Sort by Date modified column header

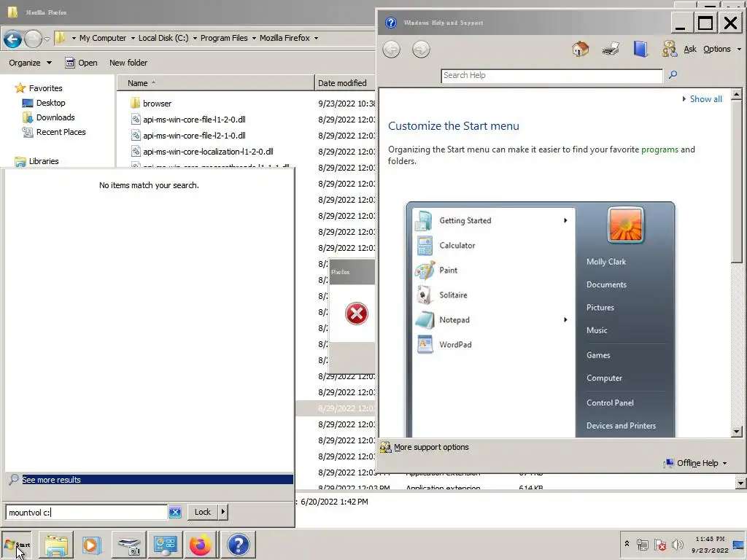[345, 83]
